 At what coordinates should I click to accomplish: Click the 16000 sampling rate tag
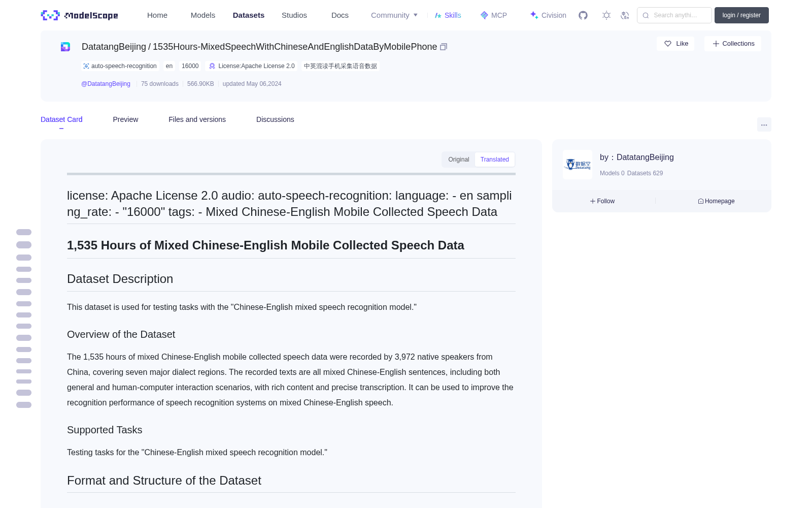coord(190,66)
